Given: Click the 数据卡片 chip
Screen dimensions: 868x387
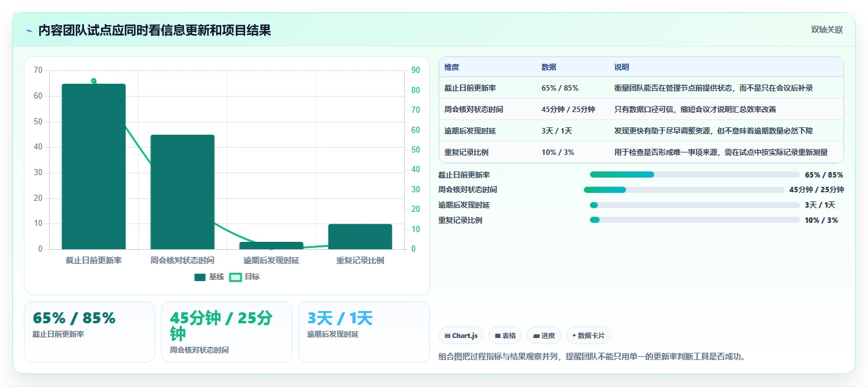Looking at the screenshot, I should pyautogui.click(x=588, y=336).
